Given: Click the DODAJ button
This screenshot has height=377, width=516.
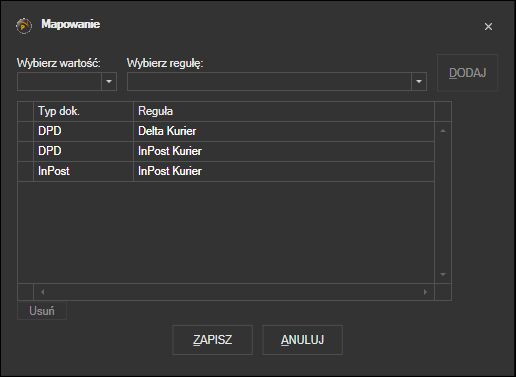Looking at the screenshot, I should pyautogui.click(x=467, y=73).
